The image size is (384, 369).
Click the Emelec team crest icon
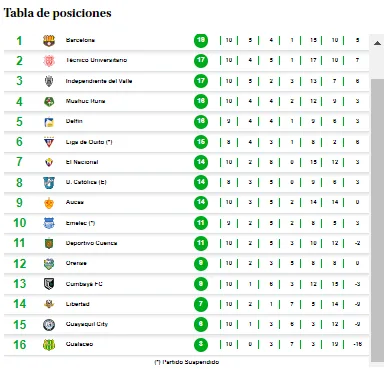coord(49,223)
